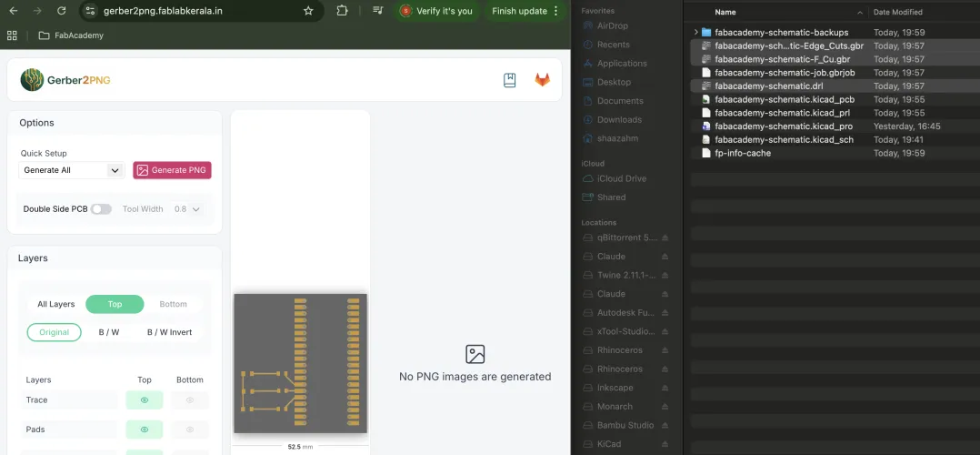Toggle Trace visibility for Bottom layer
The image size is (980, 455).
pyautogui.click(x=189, y=399)
